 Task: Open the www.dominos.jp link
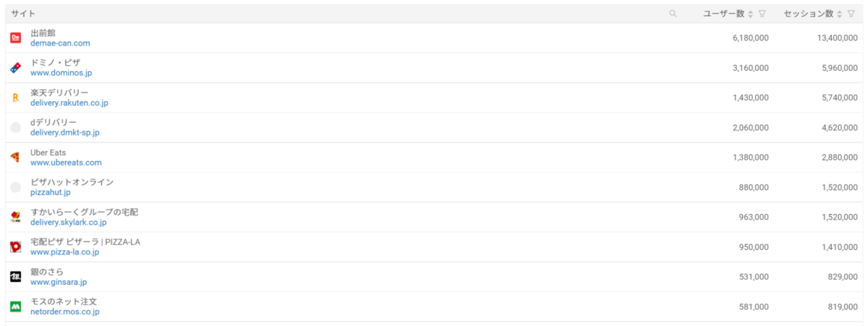click(61, 73)
